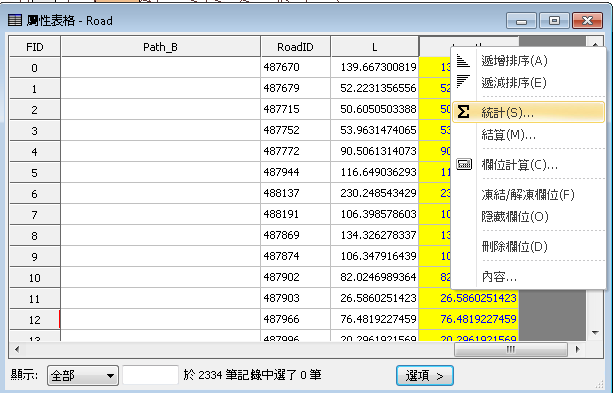Click L cell 230.248543429
Screen dimensions: 613x393
click(x=375, y=193)
